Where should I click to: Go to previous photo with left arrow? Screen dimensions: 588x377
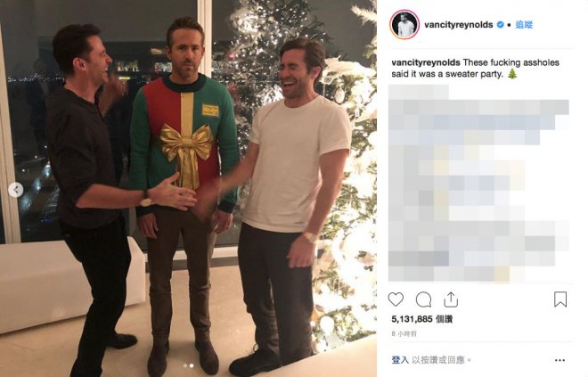(x=16, y=190)
